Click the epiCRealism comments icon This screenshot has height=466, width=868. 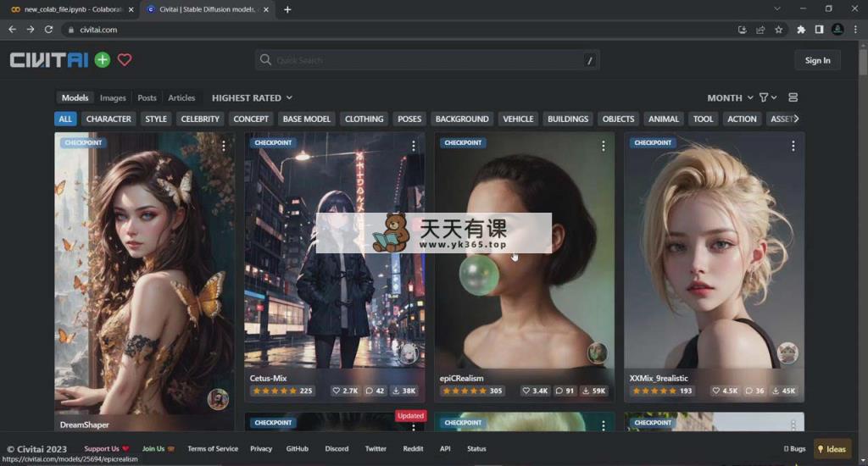tap(559, 391)
